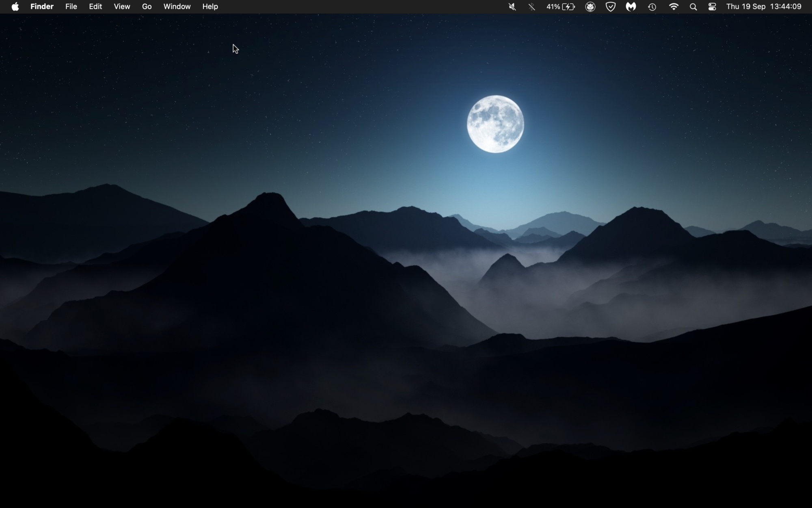Click the shield checkmark icon
This screenshot has width=812, height=508.
pos(611,7)
